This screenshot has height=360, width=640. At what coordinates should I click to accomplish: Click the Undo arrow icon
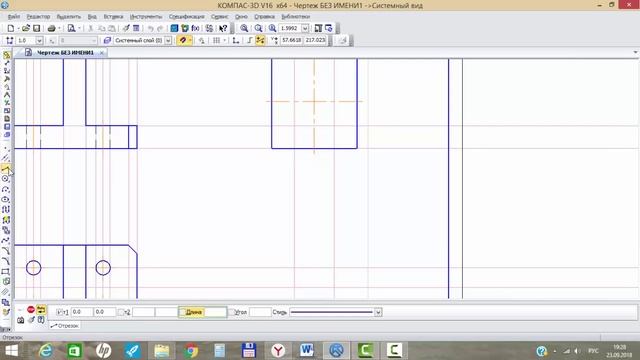click(151, 28)
